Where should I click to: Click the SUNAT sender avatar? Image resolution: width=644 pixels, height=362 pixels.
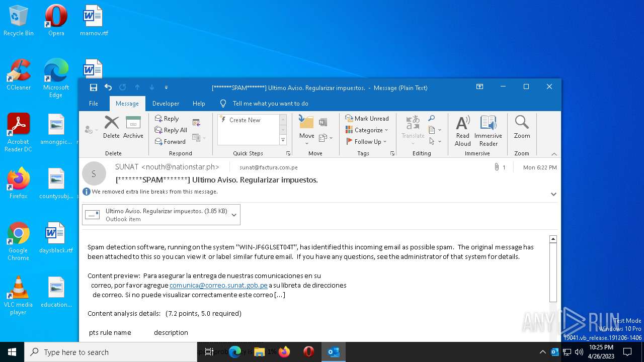click(x=94, y=174)
